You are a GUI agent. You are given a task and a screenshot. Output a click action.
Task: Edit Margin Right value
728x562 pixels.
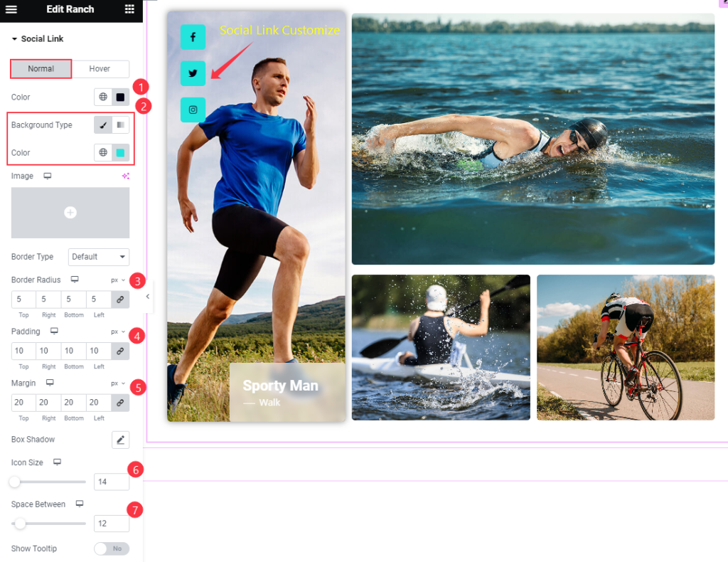[x=48, y=403]
